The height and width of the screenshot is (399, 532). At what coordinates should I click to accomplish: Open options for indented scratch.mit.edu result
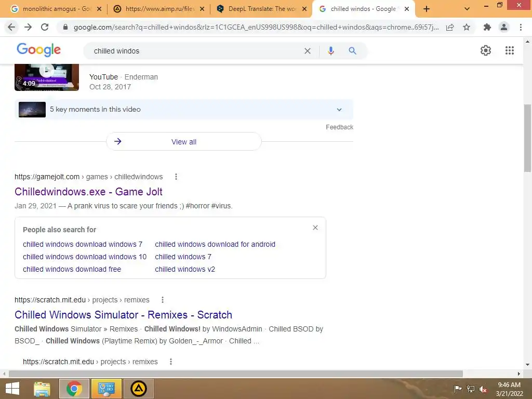point(170,362)
